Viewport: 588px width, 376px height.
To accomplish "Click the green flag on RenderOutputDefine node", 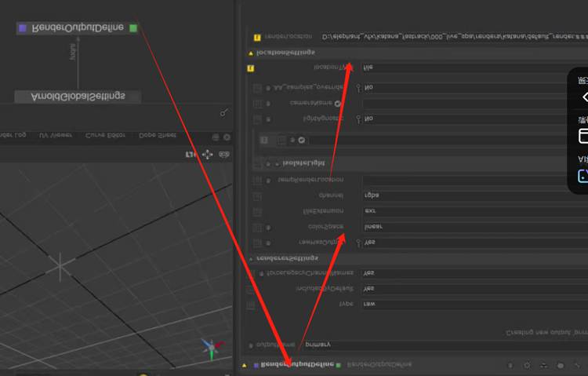I will pos(133,28).
